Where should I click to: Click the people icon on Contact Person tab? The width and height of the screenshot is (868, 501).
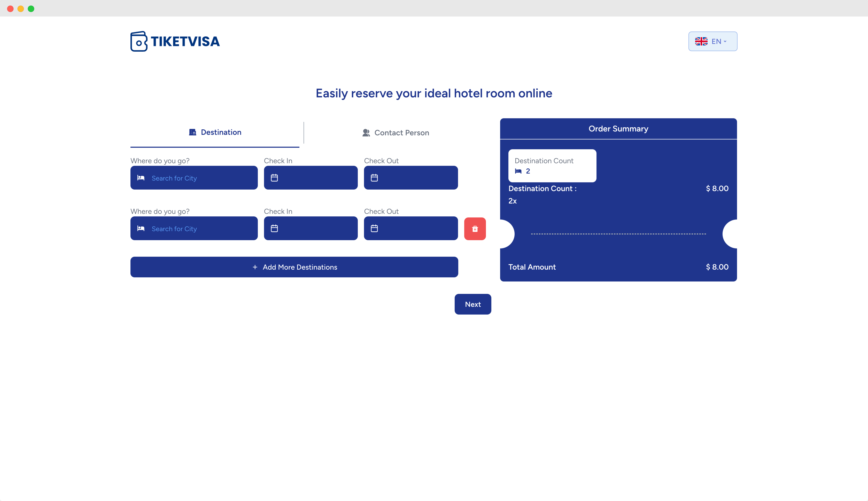click(x=366, y=133)
